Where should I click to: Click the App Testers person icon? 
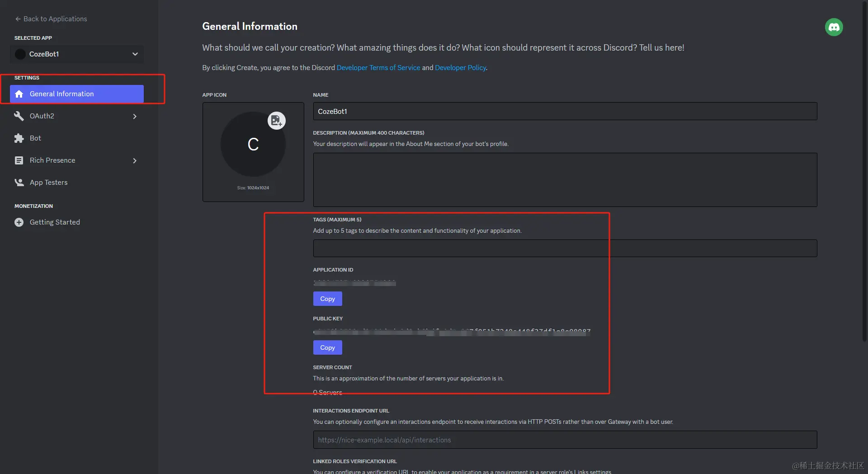(x=19, y=183)
